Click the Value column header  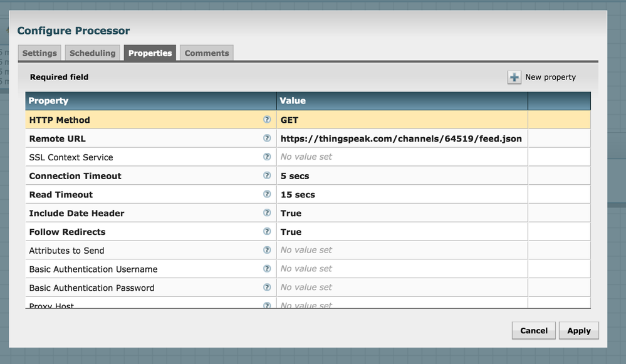(402, 101)
